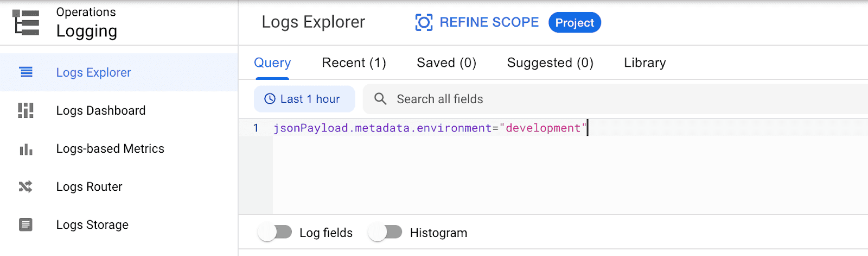Switch to the Saved (0) tab
The width and height of the screenshot is (868, 256).
tap(446, 63)
